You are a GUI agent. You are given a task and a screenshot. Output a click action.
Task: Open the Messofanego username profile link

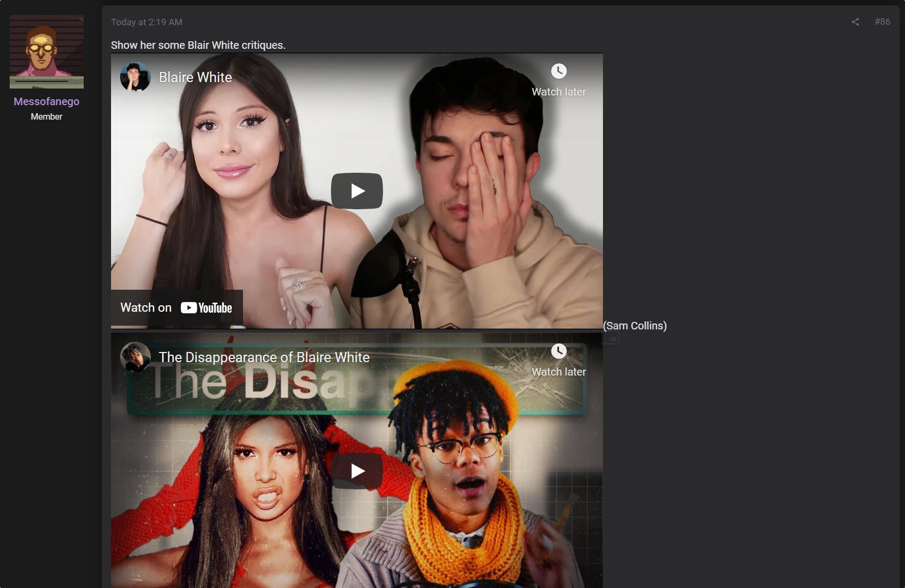(47, 101)
